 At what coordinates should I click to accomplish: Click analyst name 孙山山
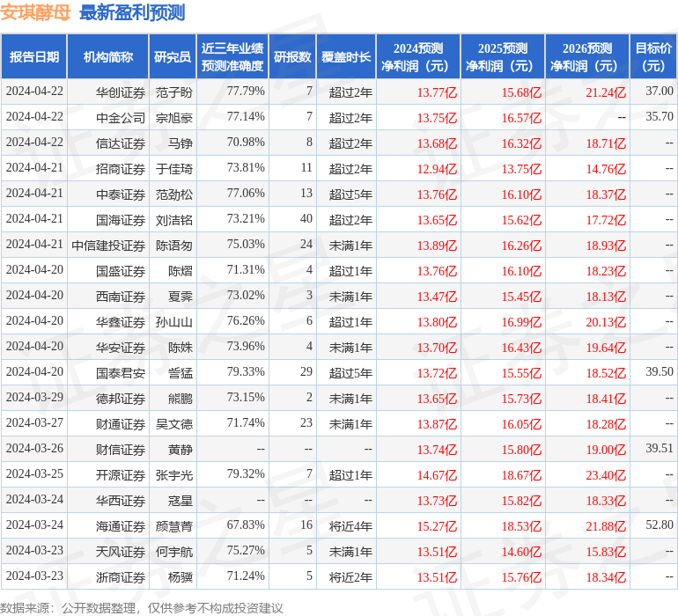point(173,321)
